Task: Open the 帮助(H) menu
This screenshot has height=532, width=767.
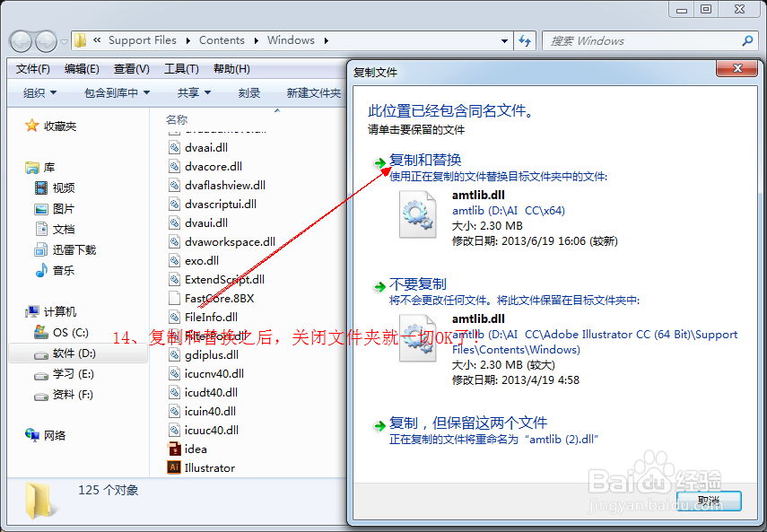Action: 231,69
